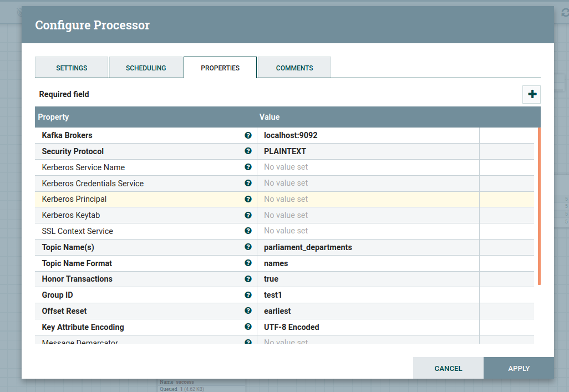Click help icon next to Topic Name(s)
Viewport: 569px width, 392px height.
pos(248,247)
